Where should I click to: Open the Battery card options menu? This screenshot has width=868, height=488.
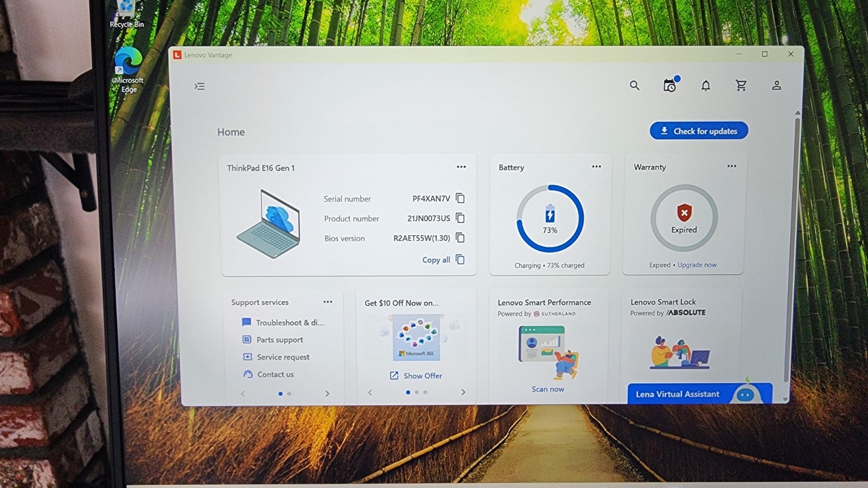click(596, 166)
